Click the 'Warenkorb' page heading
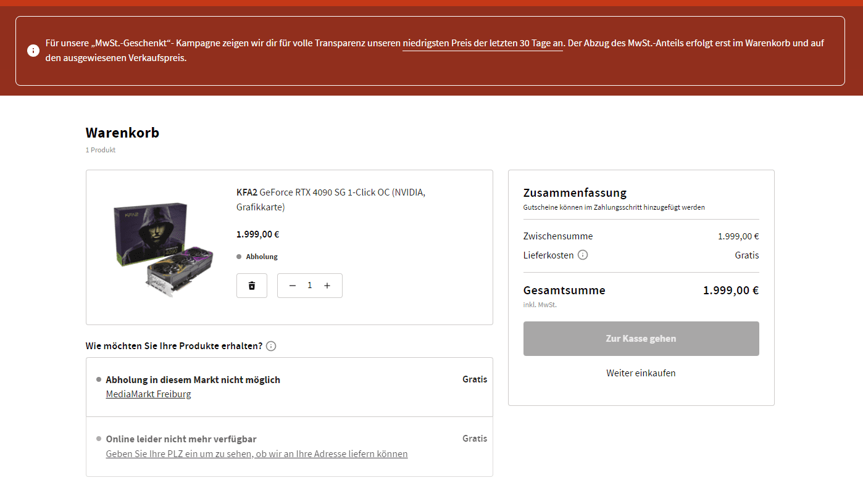The height and width of the screenshot is (504, 863). 122,133
